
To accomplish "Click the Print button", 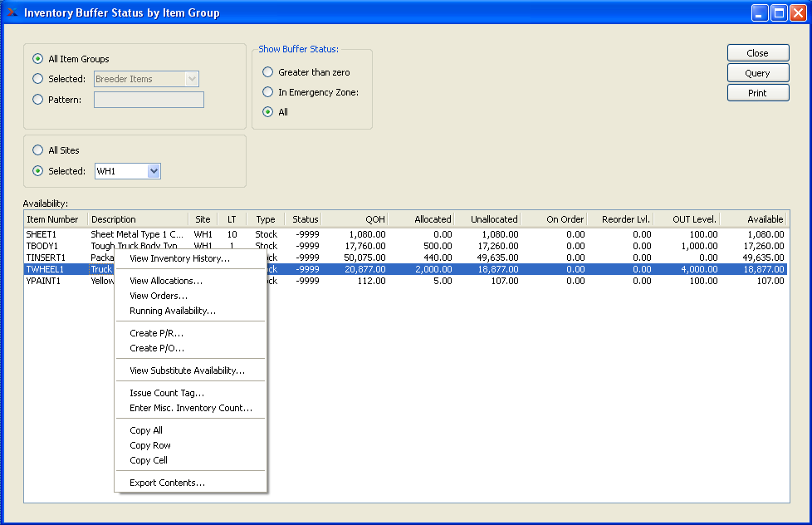I will (x=757, y=93).
